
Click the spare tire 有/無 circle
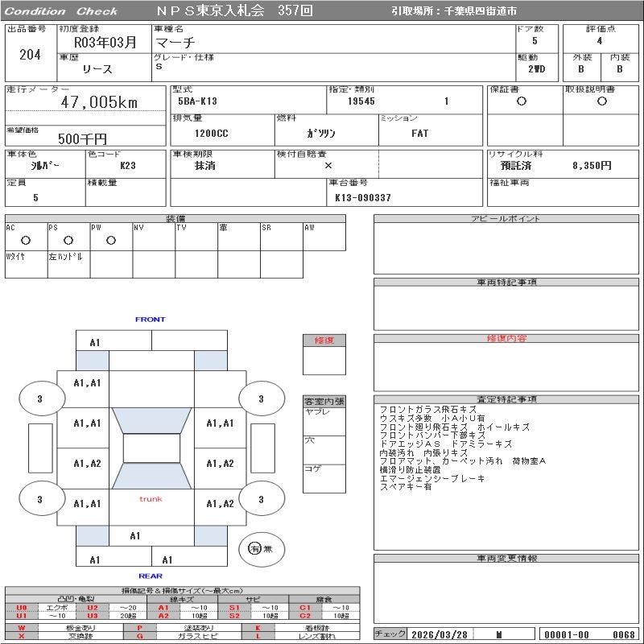click(x=254, y=548)
